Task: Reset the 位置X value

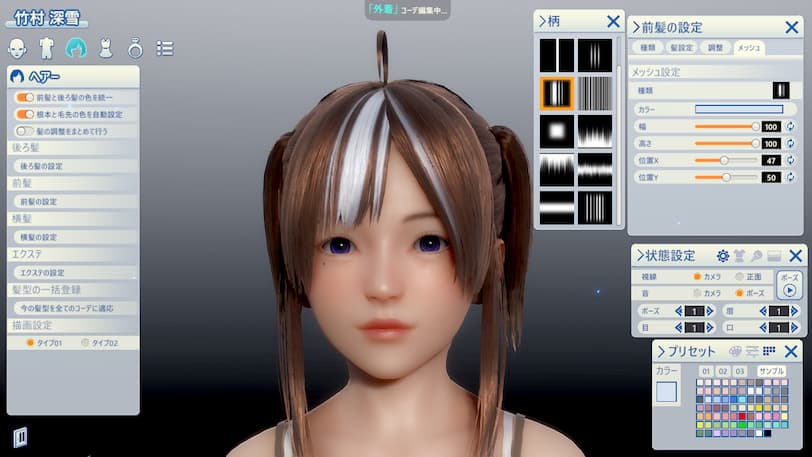Action: point(790,161)
